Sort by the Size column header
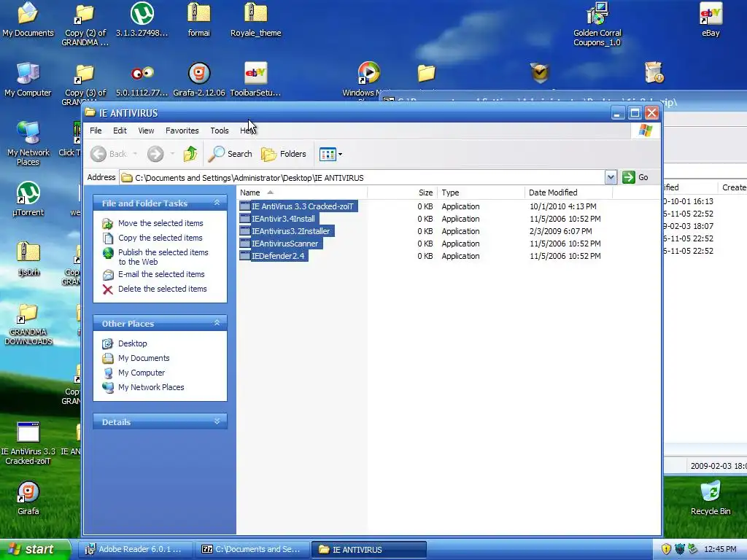 [403, 192]
